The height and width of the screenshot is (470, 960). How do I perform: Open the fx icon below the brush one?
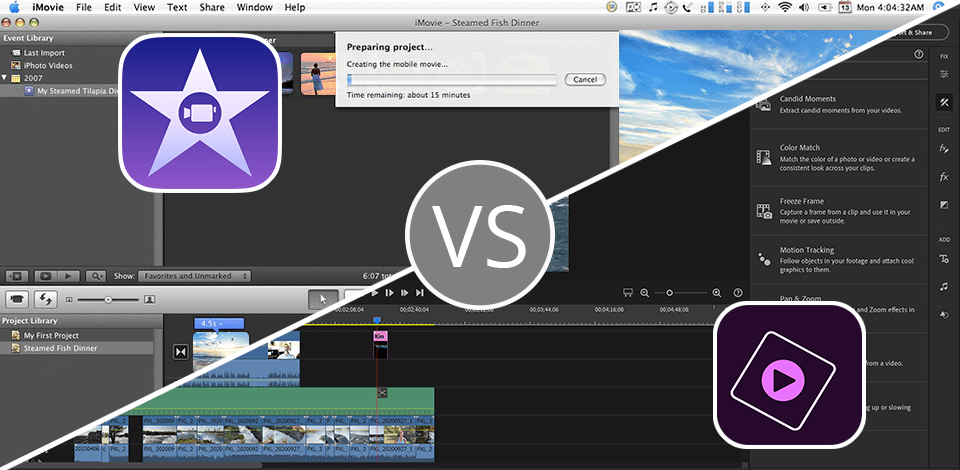(x=944, y=177)
